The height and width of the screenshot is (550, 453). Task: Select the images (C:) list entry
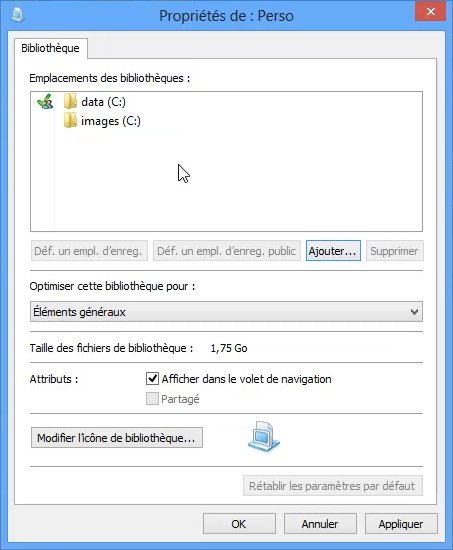click(x=102, y=121)
